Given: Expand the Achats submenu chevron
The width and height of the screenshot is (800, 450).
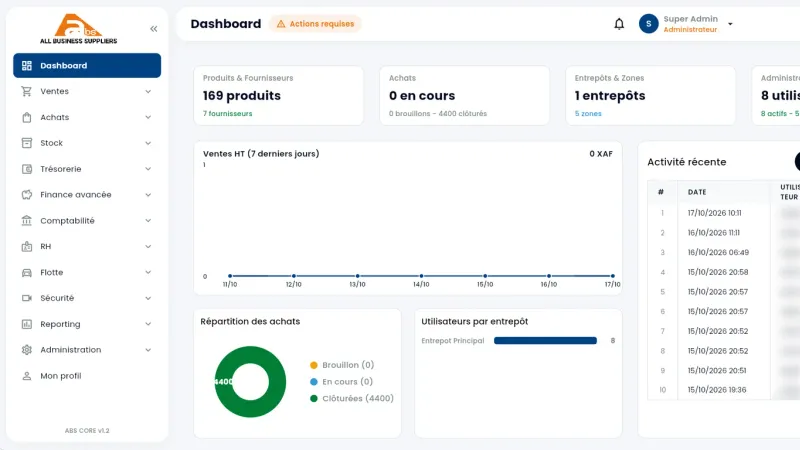Looking at the screenshot, I should pyautogui.click(x=148, y=117).
